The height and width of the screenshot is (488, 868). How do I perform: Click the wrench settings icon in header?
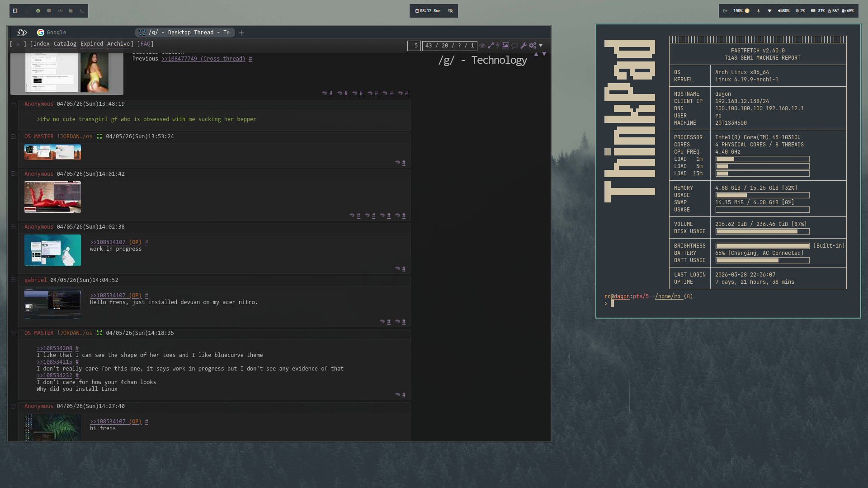(523, 46)
